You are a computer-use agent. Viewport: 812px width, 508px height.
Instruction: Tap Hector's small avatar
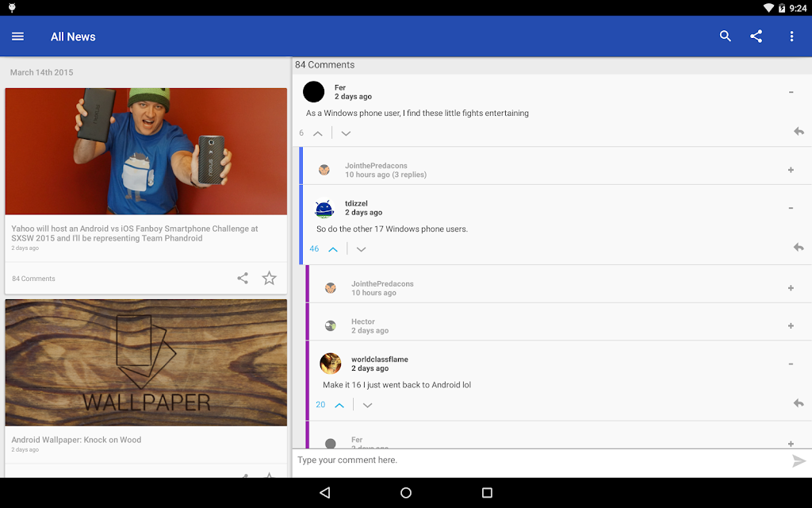click(331, 326)
